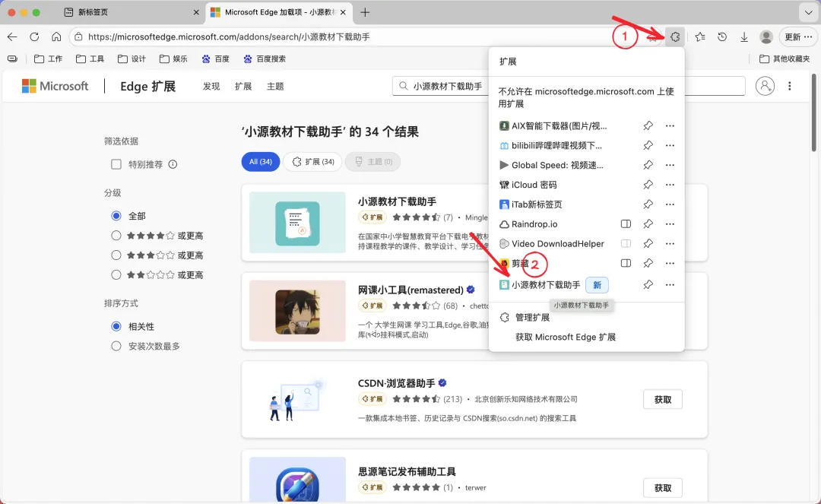The height and width of the screenshot is (504, 821).
Task: Open a new tab with plus button
Action: point(365,12)
